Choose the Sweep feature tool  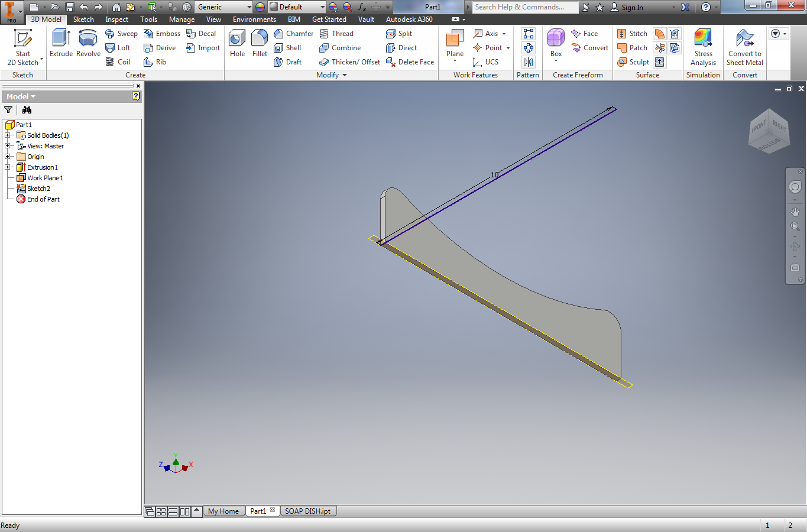point(121,34)
